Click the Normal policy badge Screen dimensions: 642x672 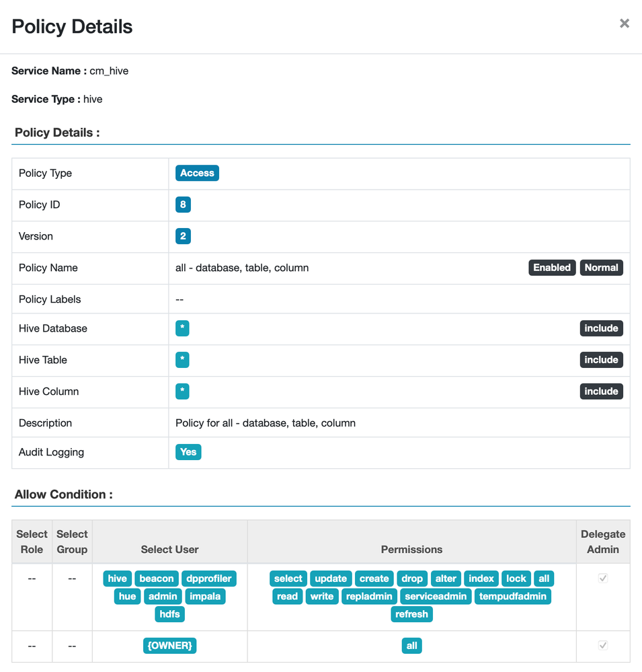pos(601,268)
